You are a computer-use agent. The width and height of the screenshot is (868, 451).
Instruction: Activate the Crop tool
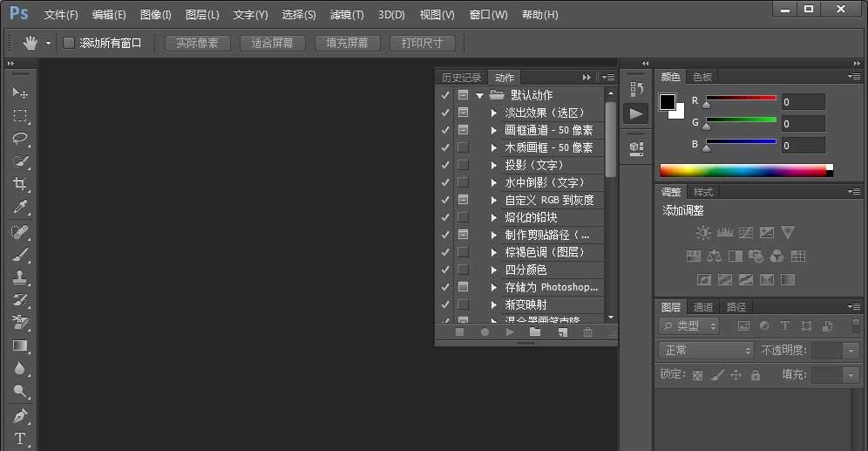tap(20, 183)
